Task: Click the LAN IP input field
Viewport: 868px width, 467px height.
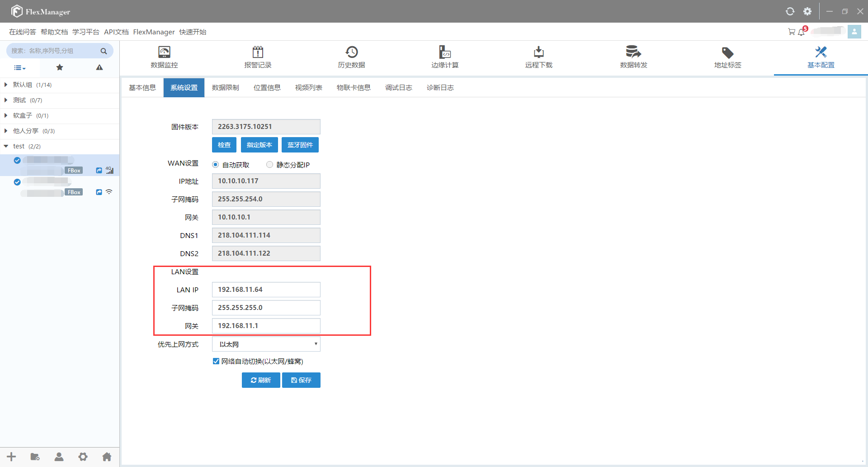Action: pos(266,290)
